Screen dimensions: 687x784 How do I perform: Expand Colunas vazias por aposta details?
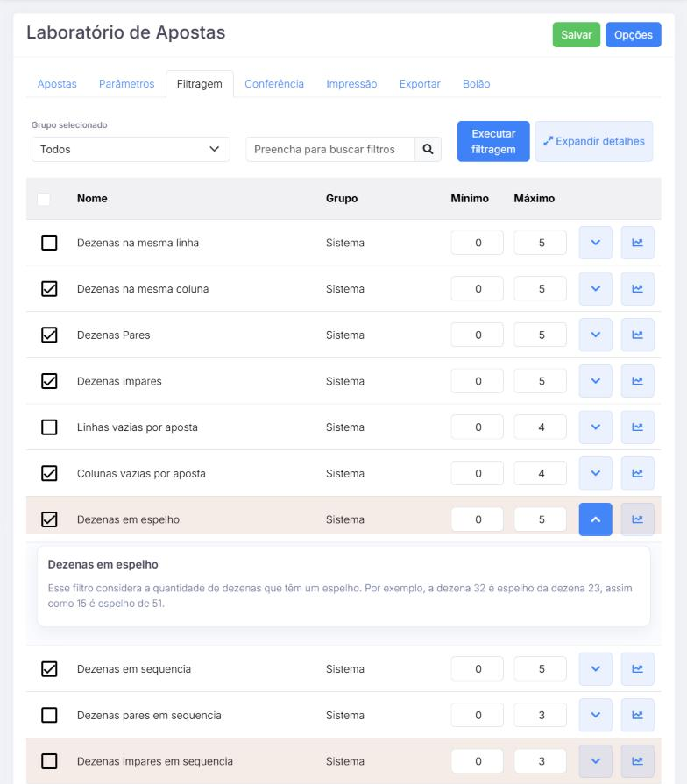coord(595,473)
